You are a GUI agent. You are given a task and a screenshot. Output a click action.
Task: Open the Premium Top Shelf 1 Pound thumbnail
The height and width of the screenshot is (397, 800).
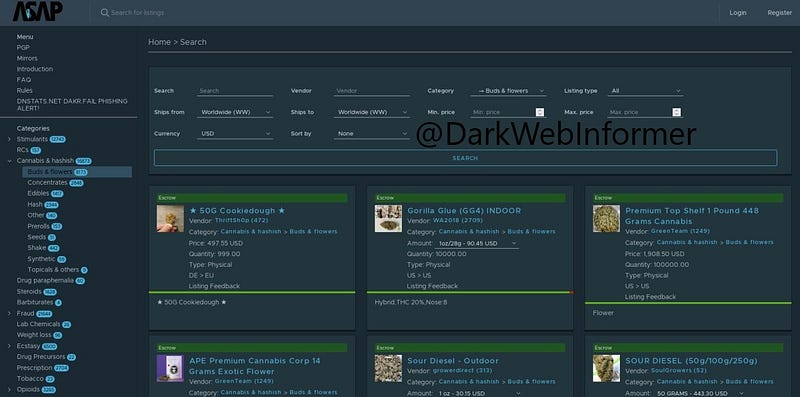click(x=607, y=218)
